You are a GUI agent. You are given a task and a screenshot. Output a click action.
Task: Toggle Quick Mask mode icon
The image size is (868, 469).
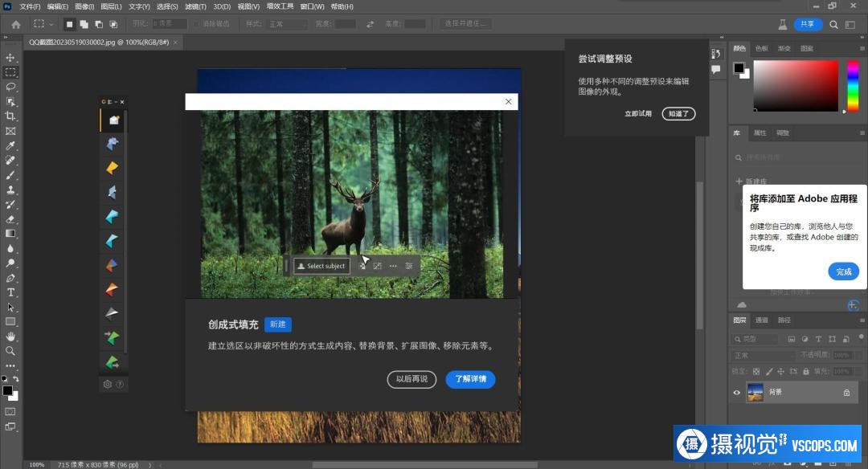tap(10, 411)
